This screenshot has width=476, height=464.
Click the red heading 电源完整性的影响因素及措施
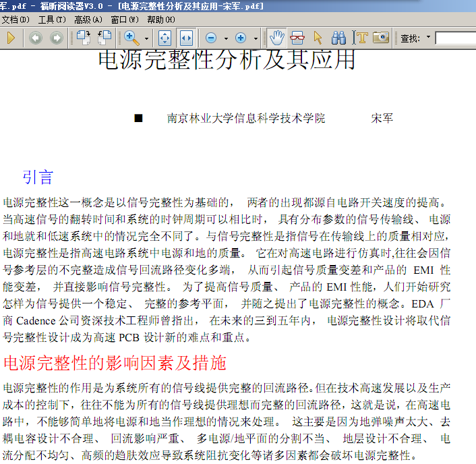pos(115,363)
